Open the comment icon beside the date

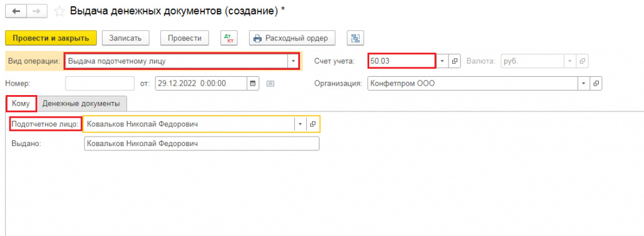(270, 83)
